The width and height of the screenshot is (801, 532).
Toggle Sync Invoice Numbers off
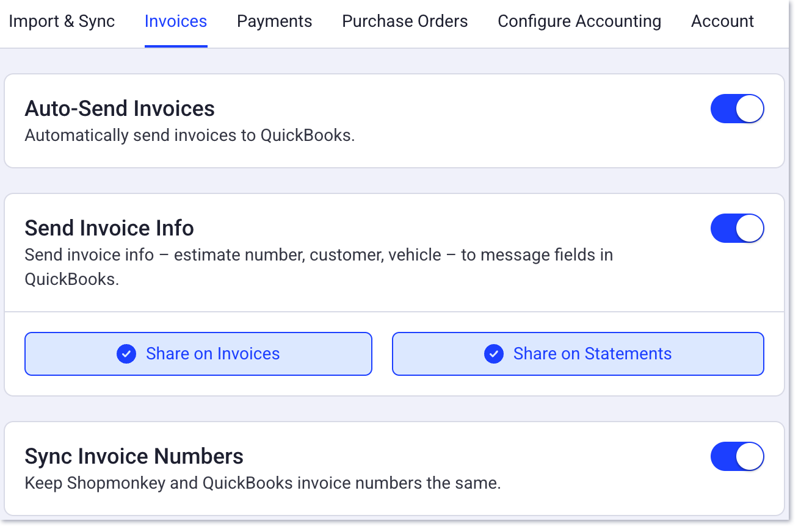tap(738, 456)
